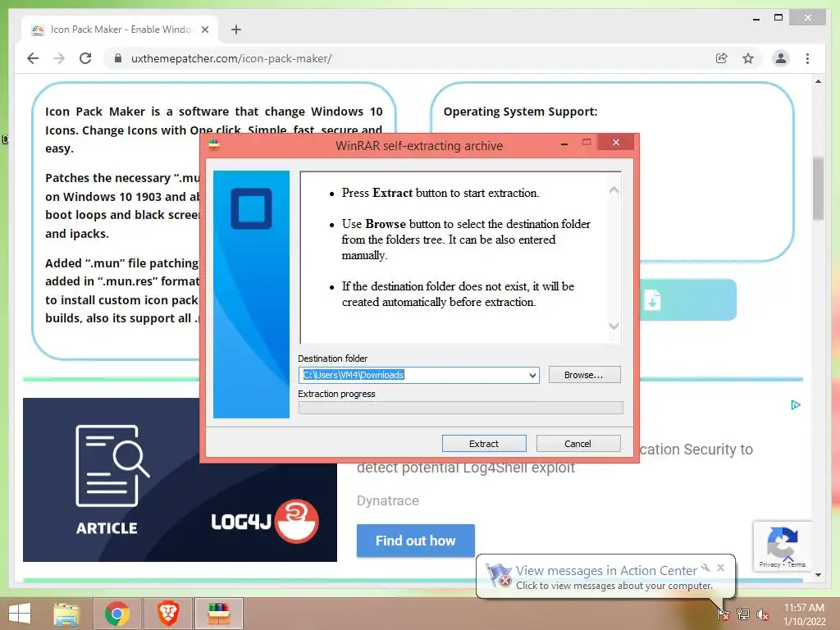The height and width of the screenshot is (630, 840).
Task: Open the Windows Start button
Action: coord(20,614)
